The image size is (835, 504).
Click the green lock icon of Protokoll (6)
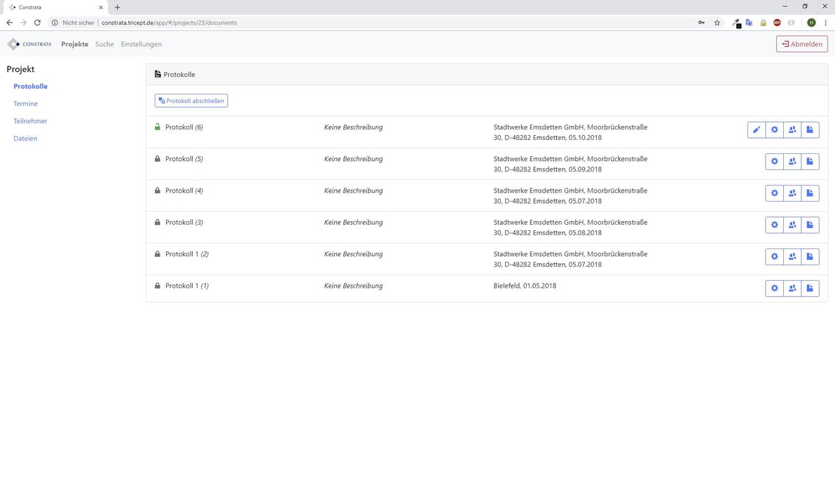[158, 127]
